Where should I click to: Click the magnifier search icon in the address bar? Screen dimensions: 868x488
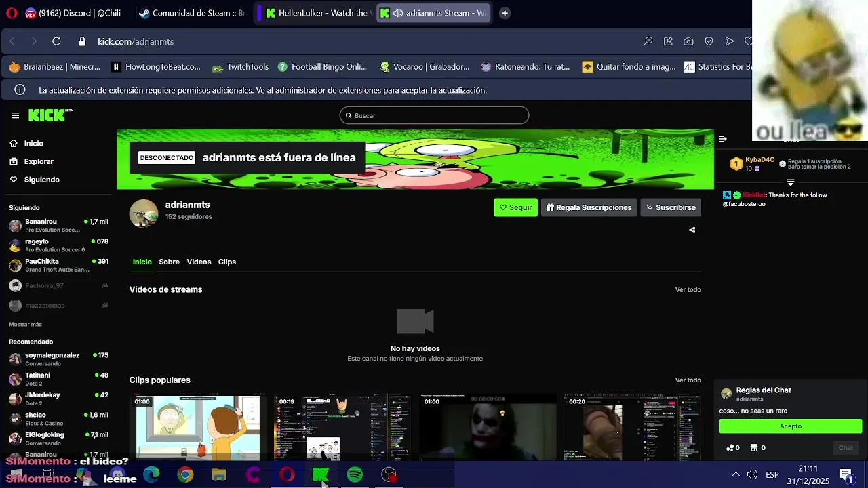click(648, 41)
